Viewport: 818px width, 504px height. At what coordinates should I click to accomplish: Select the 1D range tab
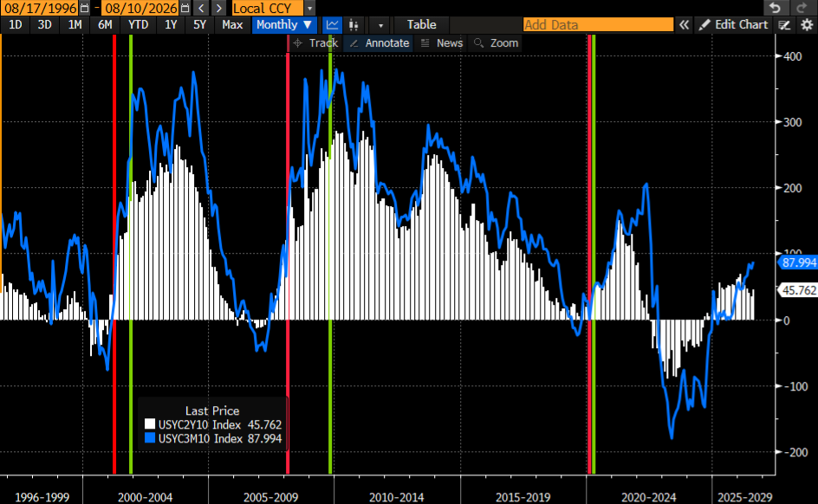16,24
